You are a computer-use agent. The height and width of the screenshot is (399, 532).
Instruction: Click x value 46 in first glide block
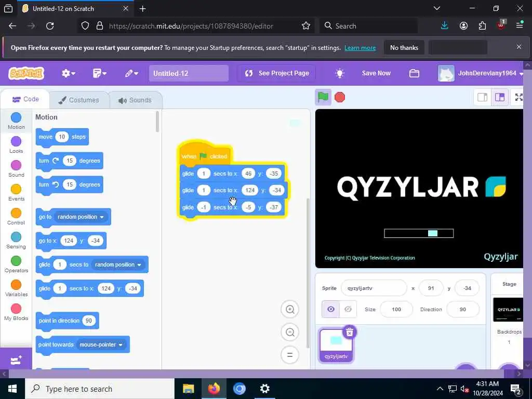point(248,174)
